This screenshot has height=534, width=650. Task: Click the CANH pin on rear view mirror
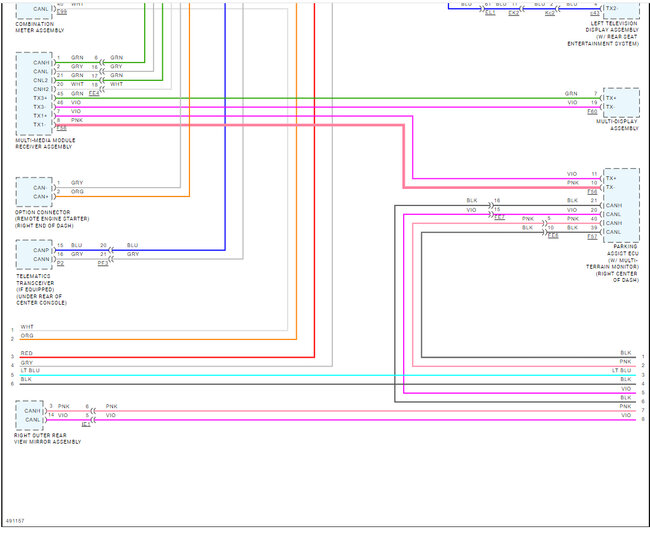point(32,411)
